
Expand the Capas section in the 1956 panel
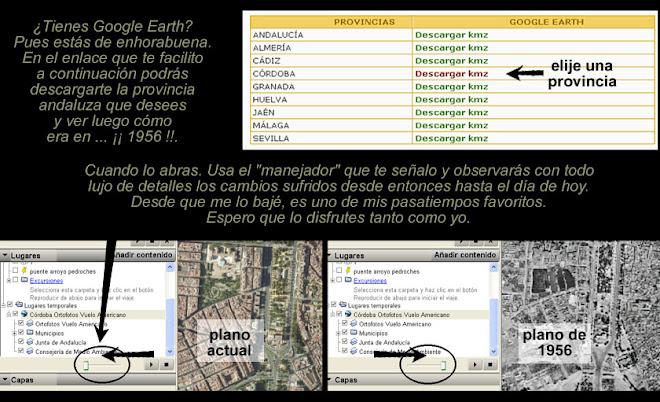point(329,380)
